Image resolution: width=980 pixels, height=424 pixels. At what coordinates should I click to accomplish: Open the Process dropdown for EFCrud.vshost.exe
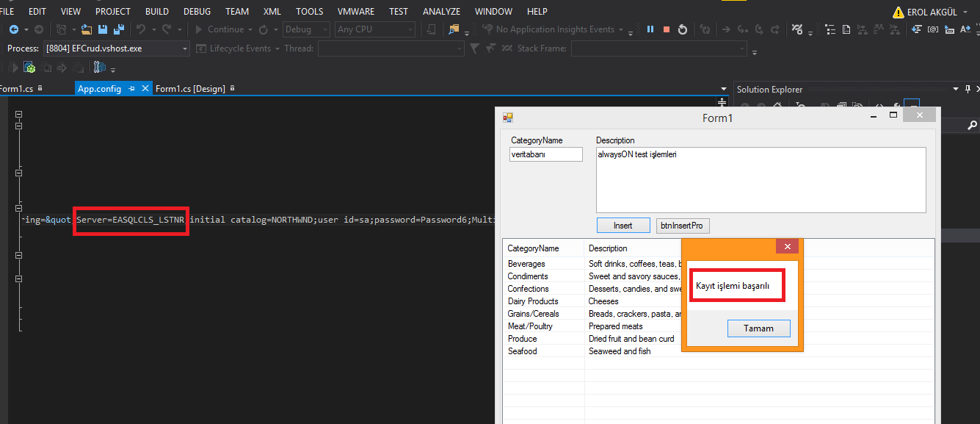click(184, 48)
